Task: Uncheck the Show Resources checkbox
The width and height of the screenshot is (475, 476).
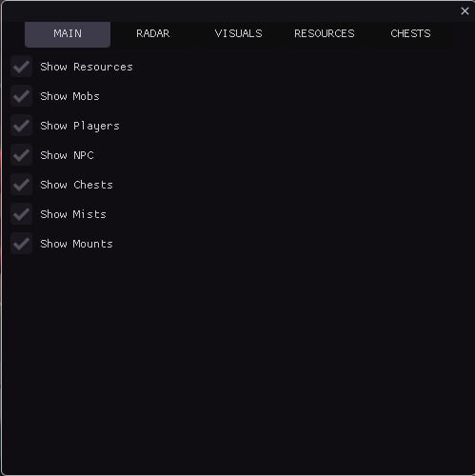Action: tap(21, 67)
